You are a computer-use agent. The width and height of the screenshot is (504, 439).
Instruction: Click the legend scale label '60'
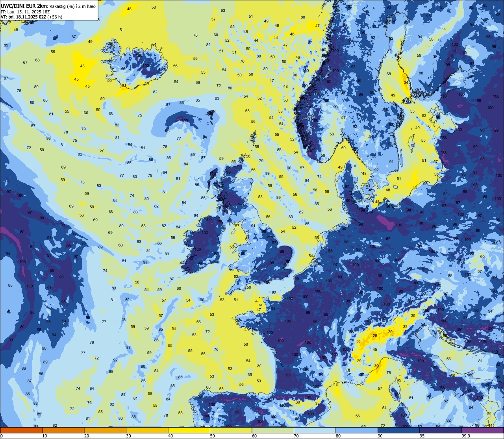coord(254,436)
